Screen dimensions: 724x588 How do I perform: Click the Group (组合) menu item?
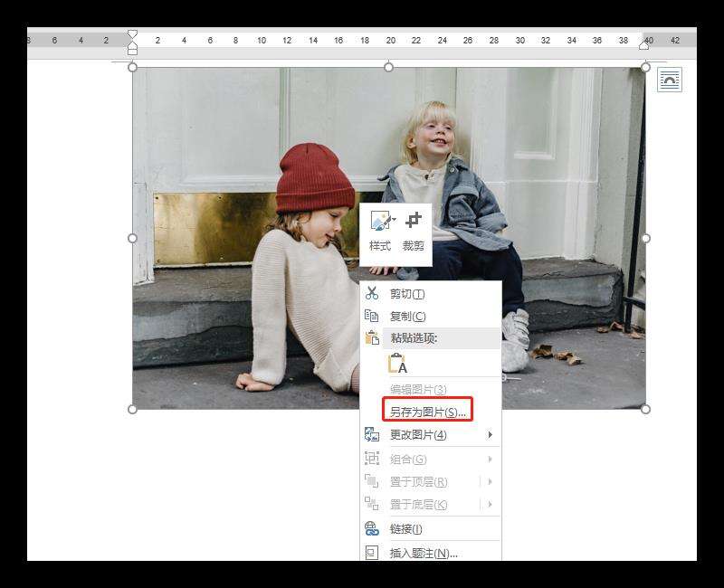click(x=431, y=460)
